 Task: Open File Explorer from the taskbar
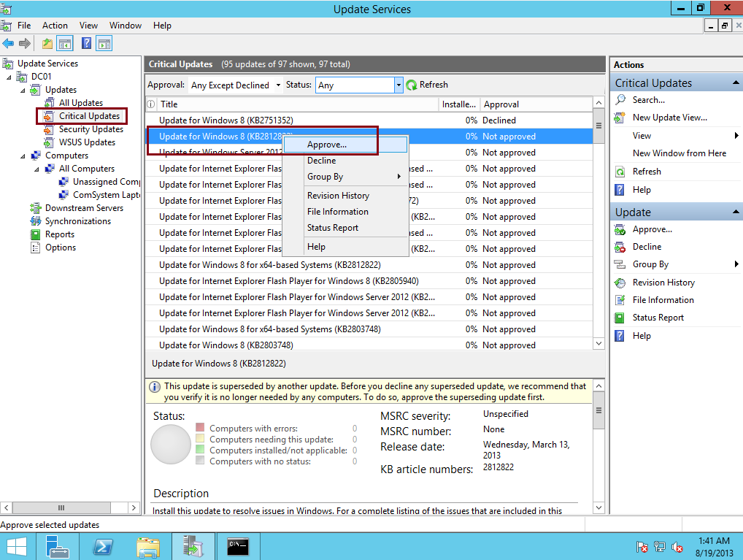point(148,547)
